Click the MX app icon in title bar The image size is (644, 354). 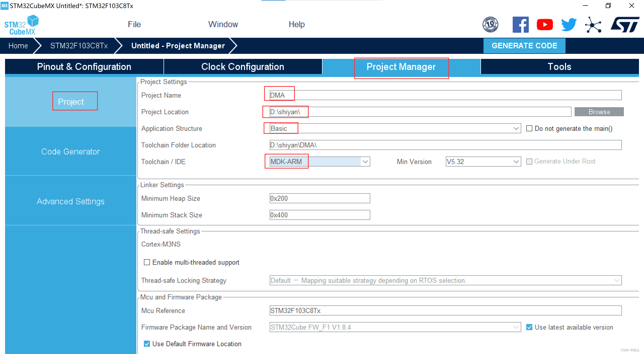click(4, 6)
